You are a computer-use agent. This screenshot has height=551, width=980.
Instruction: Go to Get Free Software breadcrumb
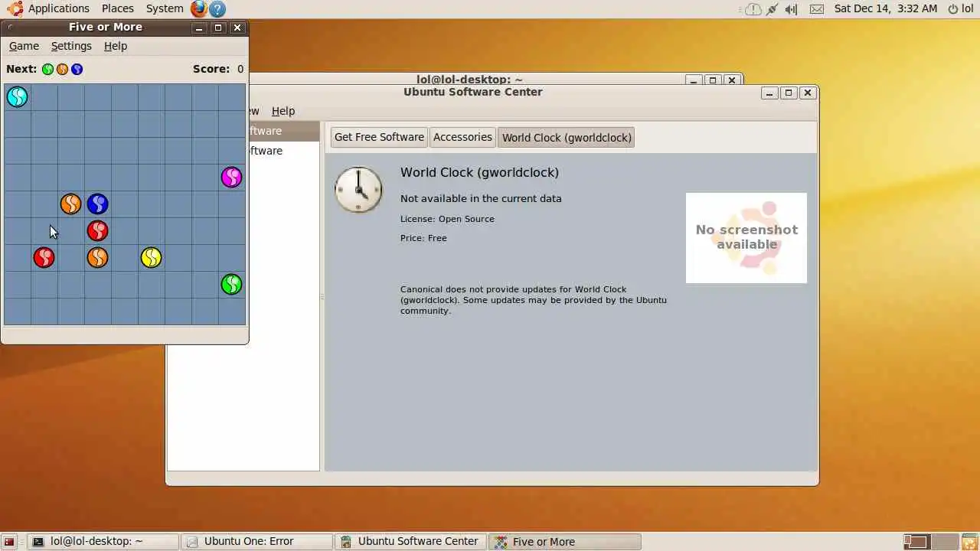[379, 137]
